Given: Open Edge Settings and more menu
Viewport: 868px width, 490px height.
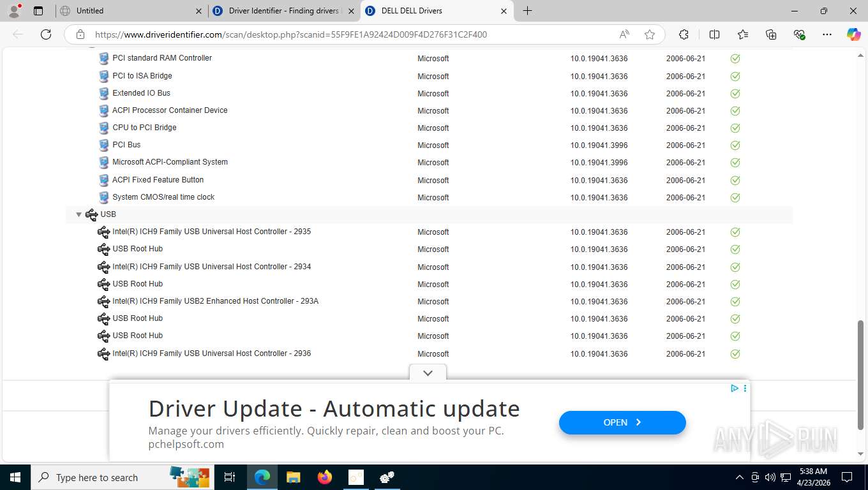Looking at the screenshot, I should (x=827, y=34).
